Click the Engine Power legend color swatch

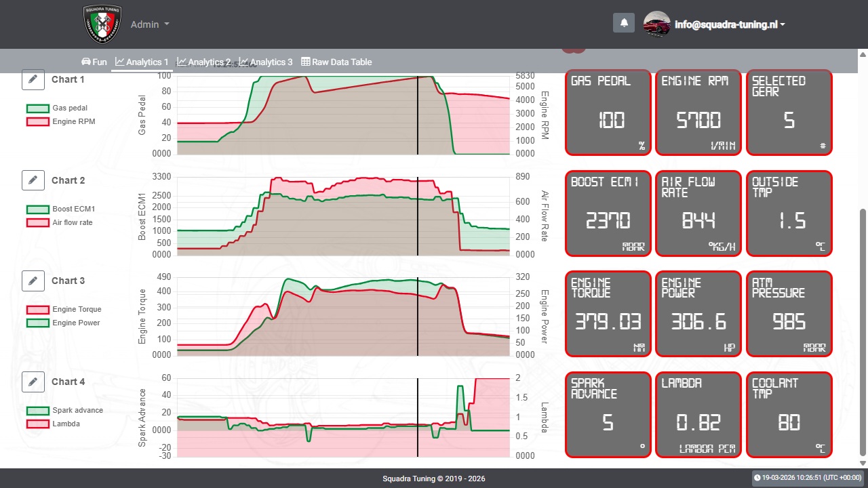click(38, 323)
